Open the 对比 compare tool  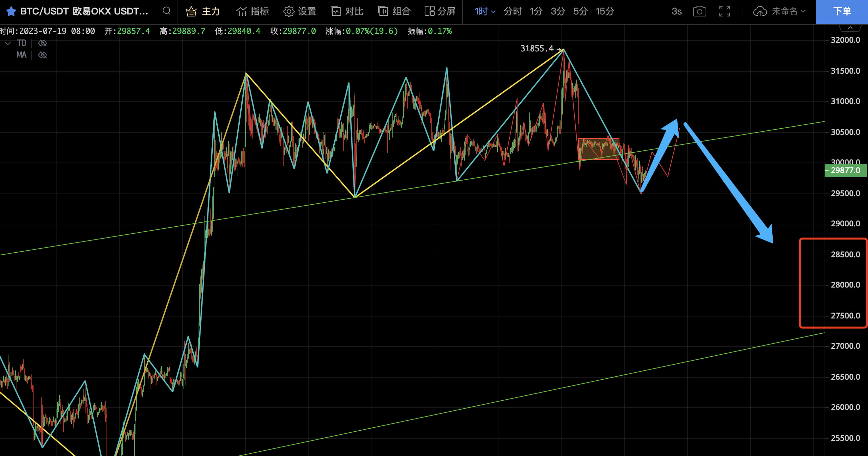click(347, 12)
